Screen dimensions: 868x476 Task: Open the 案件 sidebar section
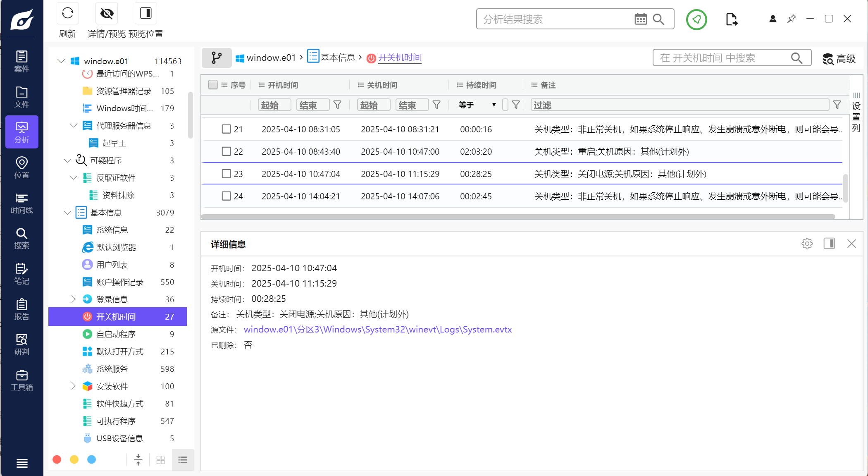pyautogui.click(x=22, y=61)
